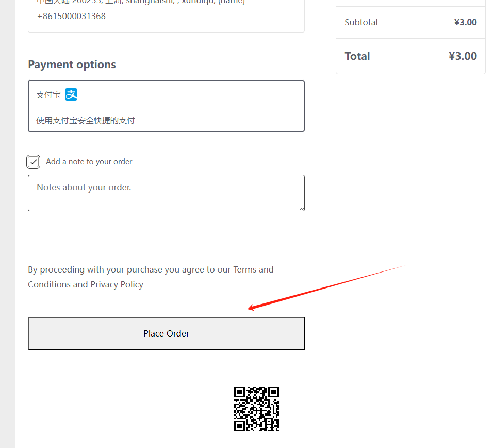The width and height of the screenshot is (493, 448).
Task: Click the red arrow annotation
Action: [x=325, y=287]
